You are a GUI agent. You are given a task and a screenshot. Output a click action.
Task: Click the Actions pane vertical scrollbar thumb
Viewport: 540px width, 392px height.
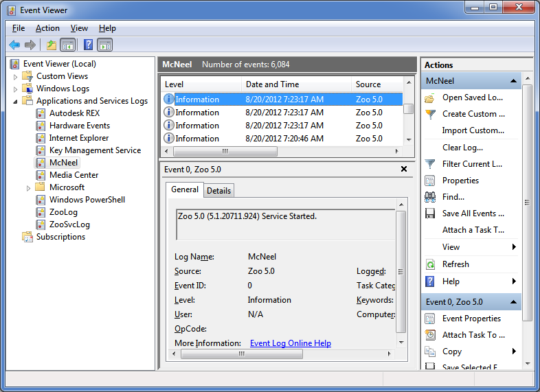click(527, 203)
